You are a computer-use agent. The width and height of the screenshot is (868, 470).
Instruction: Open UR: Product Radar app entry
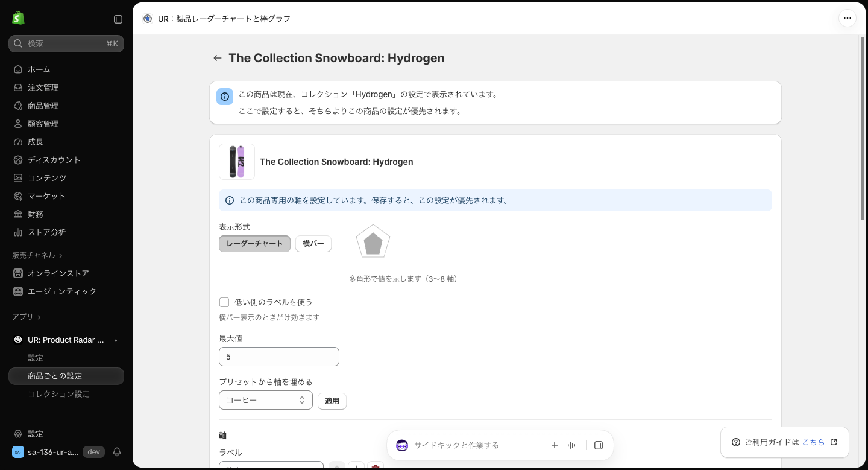tap(66, 340)
